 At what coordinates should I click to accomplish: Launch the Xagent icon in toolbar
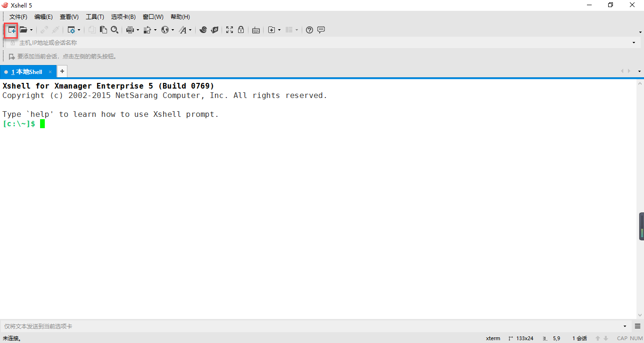215,30
